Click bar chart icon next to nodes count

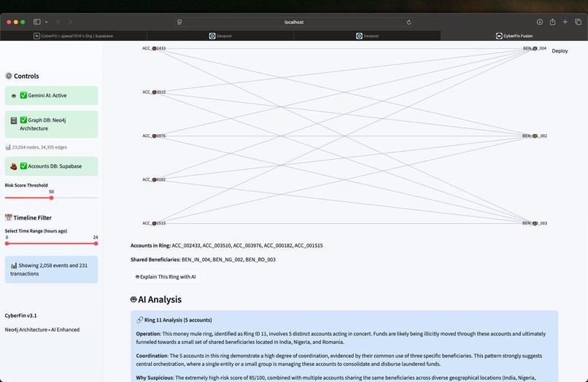[x=8, y=147]
